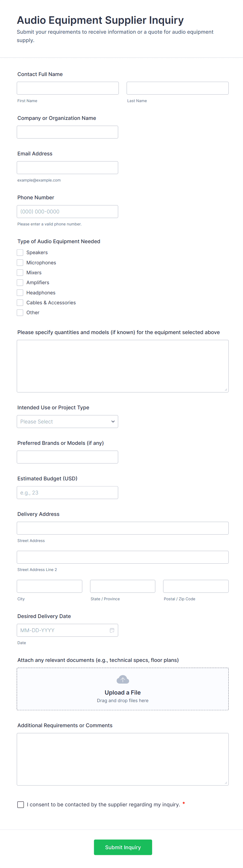Click the Estimated Budget field
The image size is (243, 868).
coord(67,493)
